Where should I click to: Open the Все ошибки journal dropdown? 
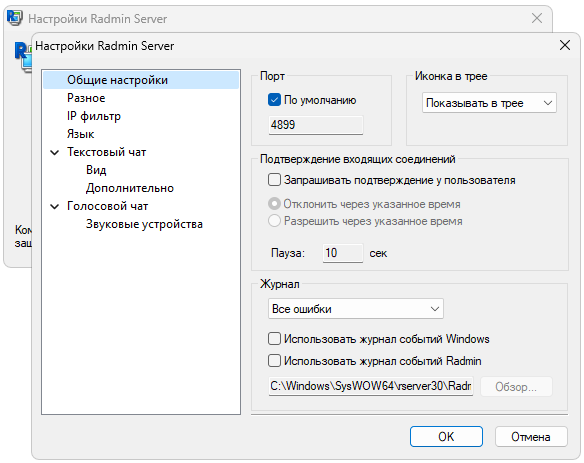(356, 309)
